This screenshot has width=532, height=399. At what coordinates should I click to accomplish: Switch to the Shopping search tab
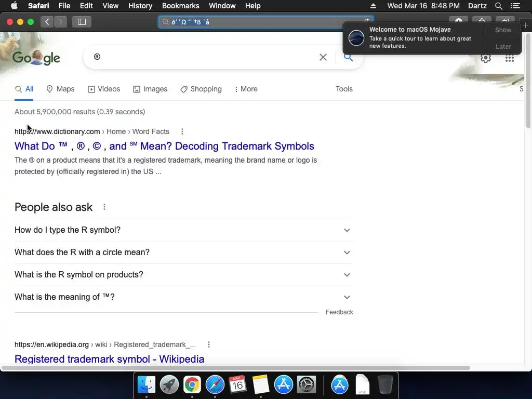pyautogui.click(x=201, y=89)
